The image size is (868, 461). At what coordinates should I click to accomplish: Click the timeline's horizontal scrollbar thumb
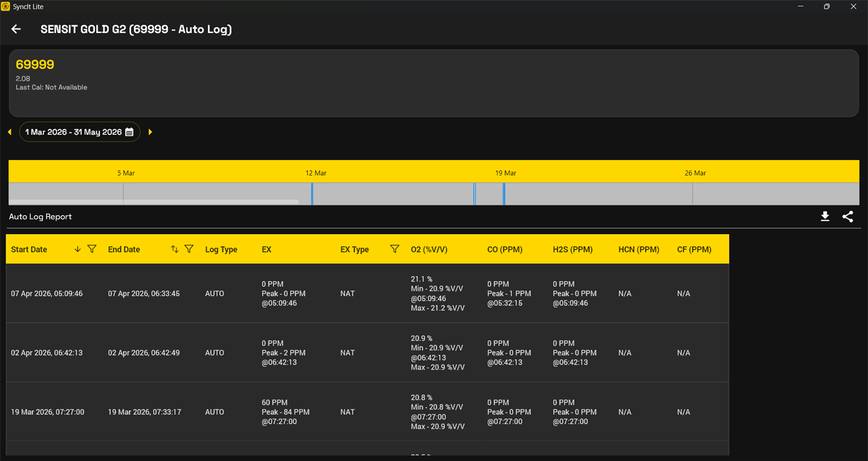click(x=154, y=202)
